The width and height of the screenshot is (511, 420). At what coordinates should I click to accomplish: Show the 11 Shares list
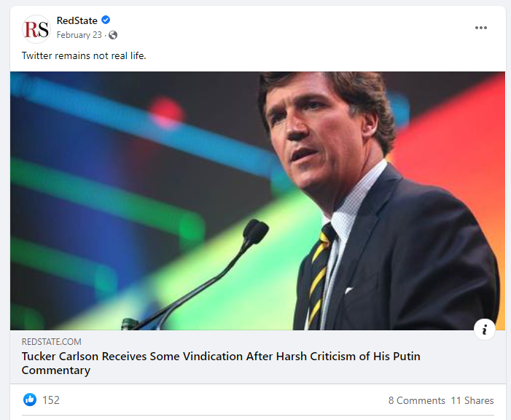[x=472, y=400]
